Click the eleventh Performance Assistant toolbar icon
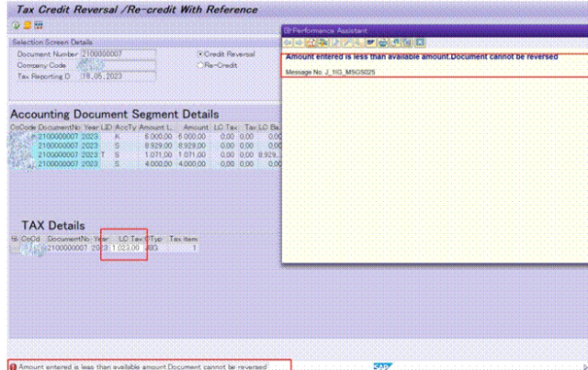Screen dimensions: 588x370 click(x=407, y=43)
